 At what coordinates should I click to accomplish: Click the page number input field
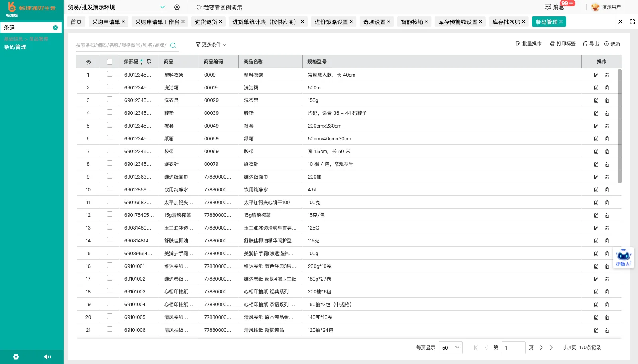click(x=513, y=348)
